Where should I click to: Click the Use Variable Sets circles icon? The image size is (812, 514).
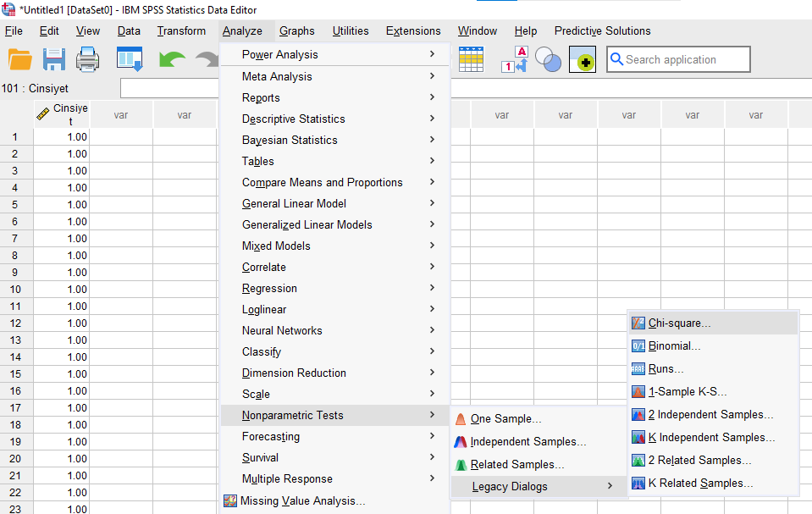[548, 60]
